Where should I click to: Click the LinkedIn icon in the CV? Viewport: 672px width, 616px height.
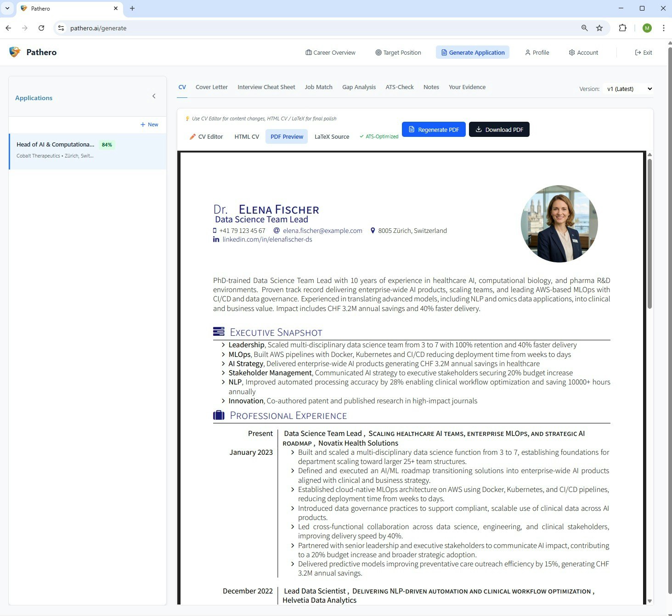[216, 239]
